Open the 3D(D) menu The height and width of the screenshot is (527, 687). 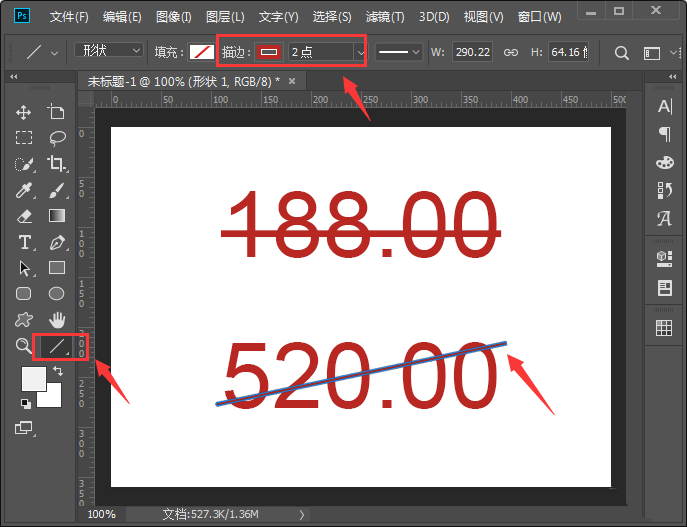pos(434,17)
